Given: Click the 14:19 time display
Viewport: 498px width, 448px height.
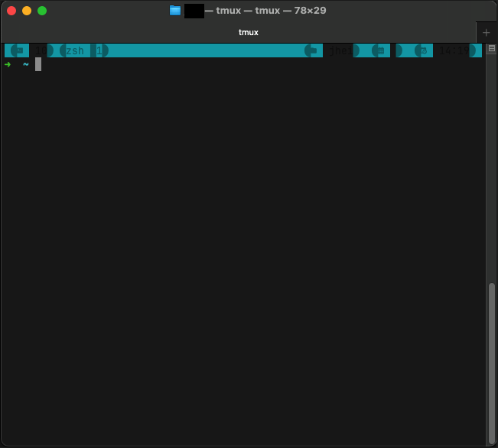Looking at the screenshot, I should click(x=453, y=50).
